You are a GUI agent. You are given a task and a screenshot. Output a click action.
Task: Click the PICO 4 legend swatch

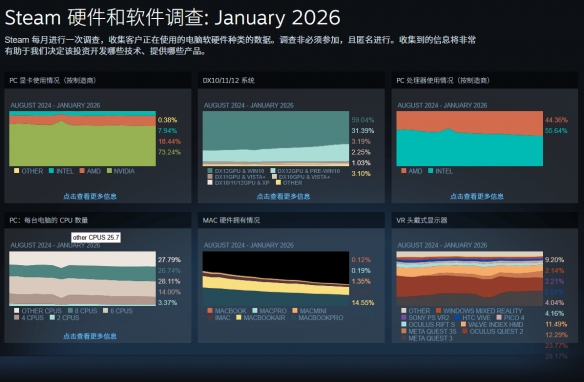point(499,318)
